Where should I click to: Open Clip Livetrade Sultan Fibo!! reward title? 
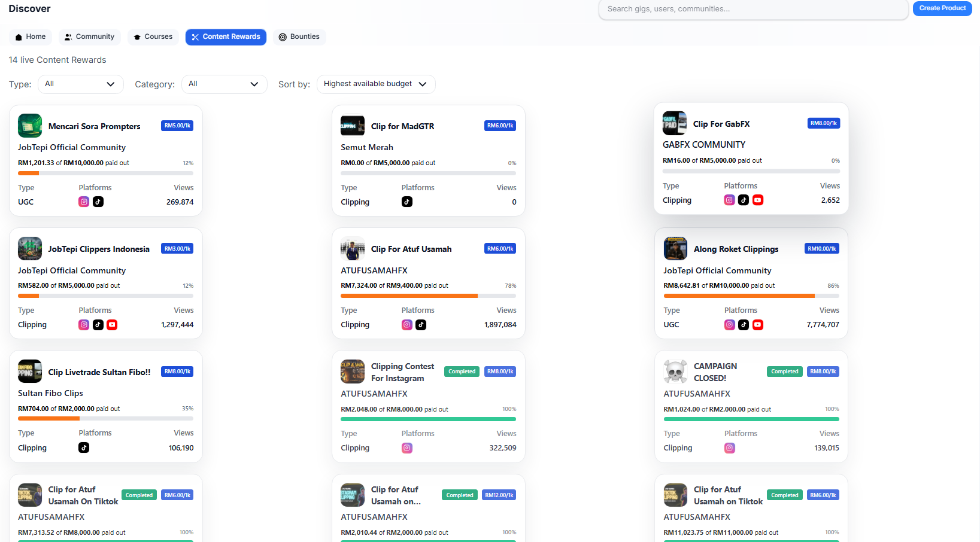point(99,372)
